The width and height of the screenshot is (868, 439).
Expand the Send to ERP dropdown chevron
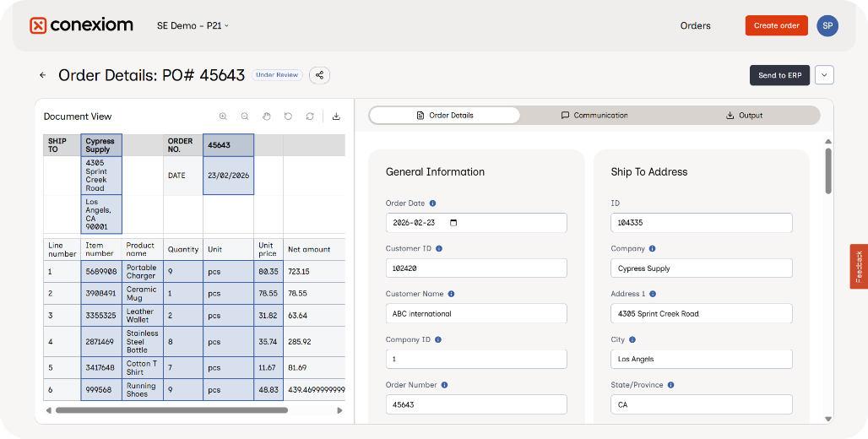pos(824,75)
